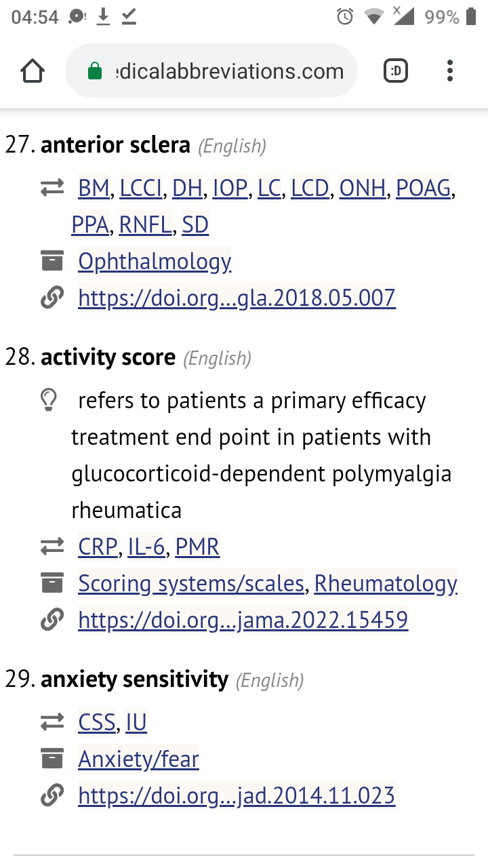Open the IL-6 abbreviation link

(146, 547)
